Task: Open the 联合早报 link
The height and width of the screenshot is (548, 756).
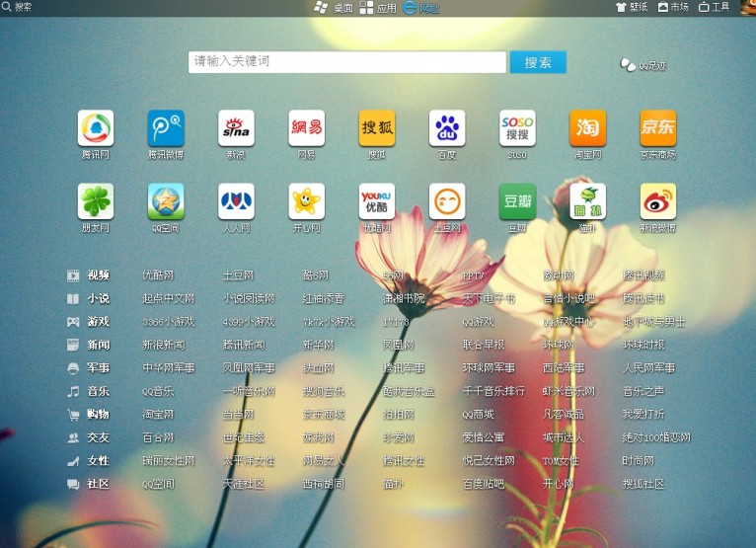Action: point(484,345)
